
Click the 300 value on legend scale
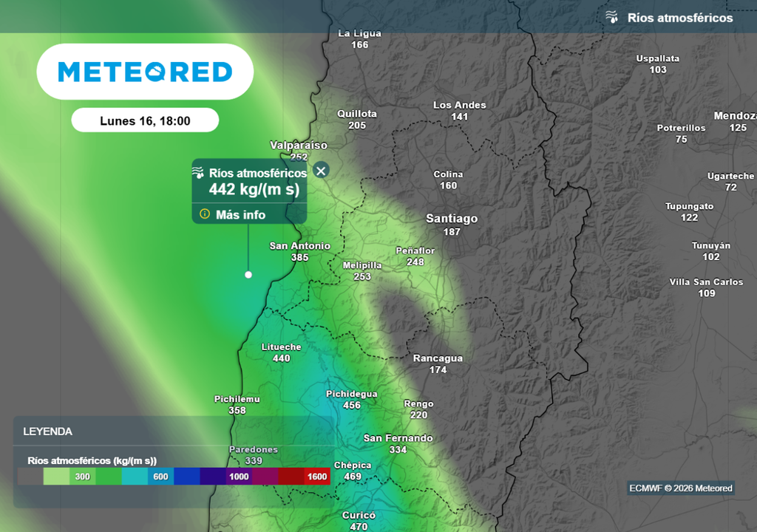point(82,477)
